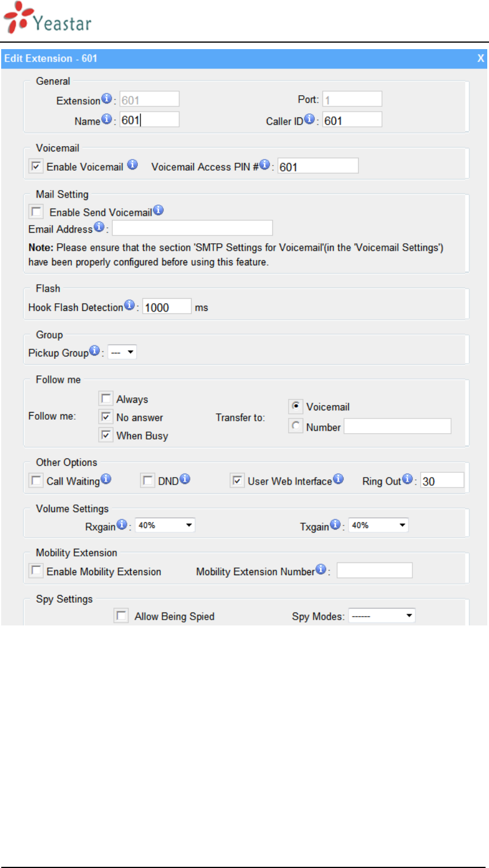Click info icon beside User Web Interface
The height and width of the screenshot is (868, 489).
338,479
